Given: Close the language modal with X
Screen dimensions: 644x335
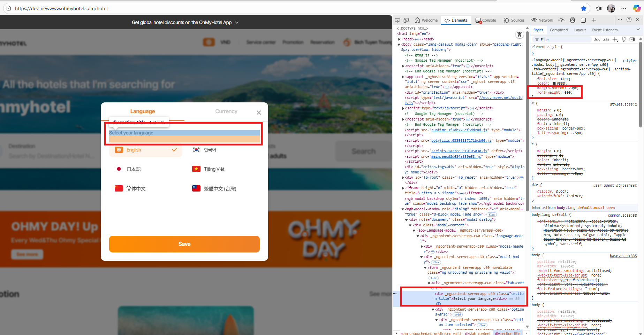Looking at the screenshot, I should click(x=259, y=112).
